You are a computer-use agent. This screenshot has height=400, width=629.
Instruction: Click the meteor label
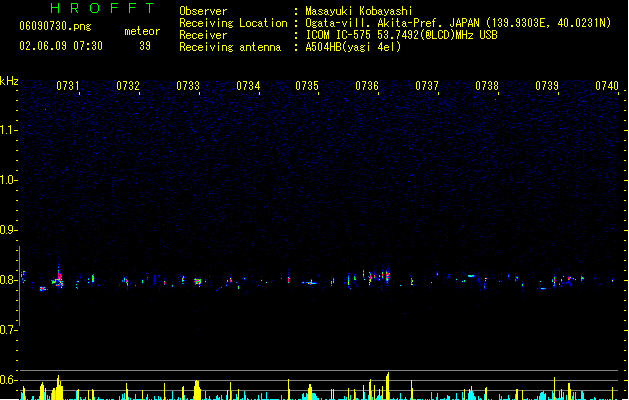(x=142, y=31)
